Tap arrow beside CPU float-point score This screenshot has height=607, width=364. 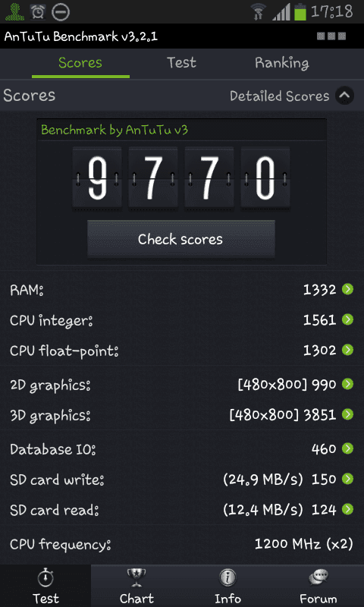(x=348, y=350)
